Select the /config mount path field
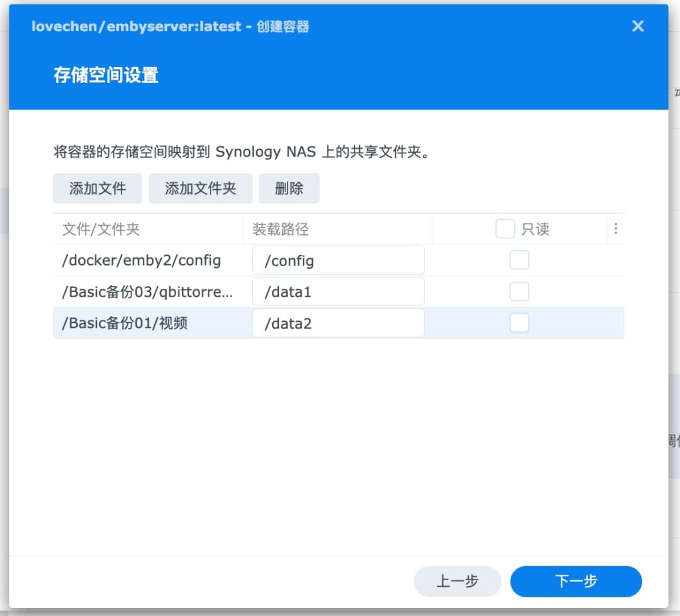 [x=338, y=260]
